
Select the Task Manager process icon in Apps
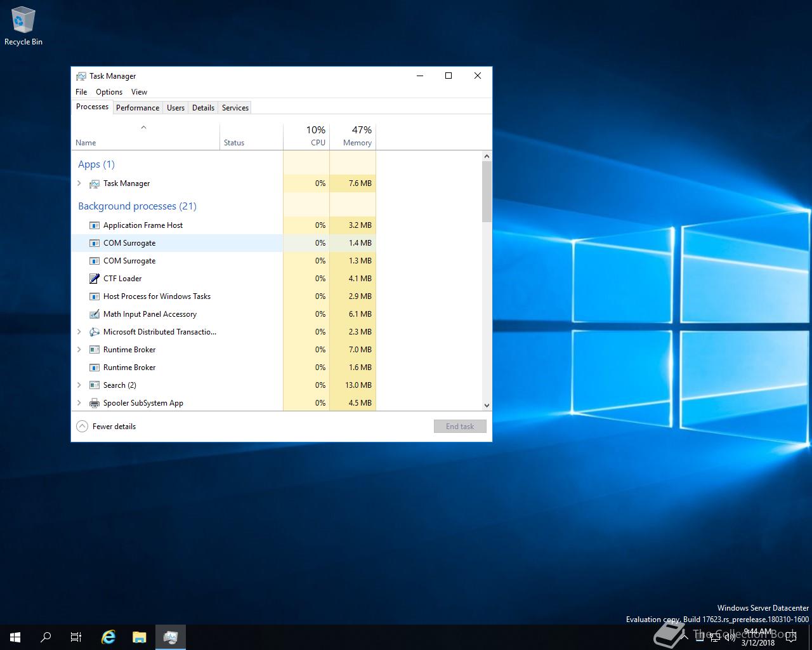pyautogui.click(x=95, y=183)
